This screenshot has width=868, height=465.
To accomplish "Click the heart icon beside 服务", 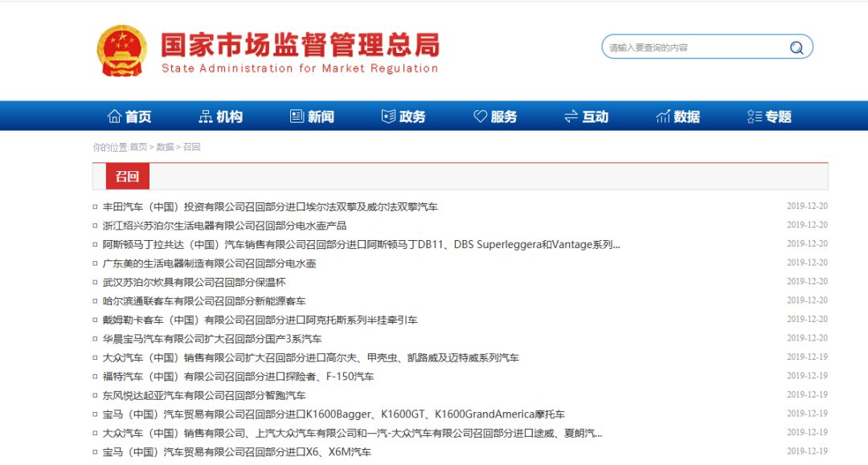I will [480, 116].
